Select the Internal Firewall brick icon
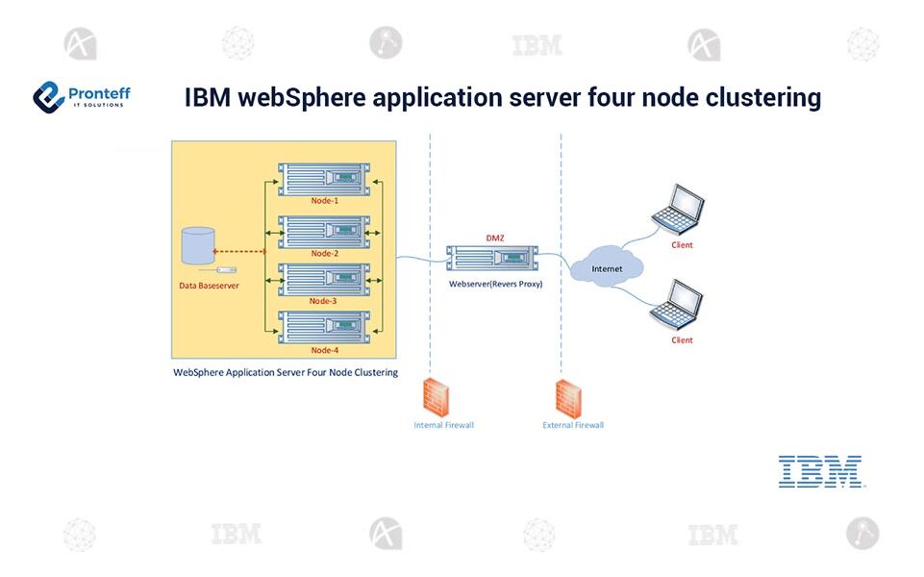 tap(439, 397)
